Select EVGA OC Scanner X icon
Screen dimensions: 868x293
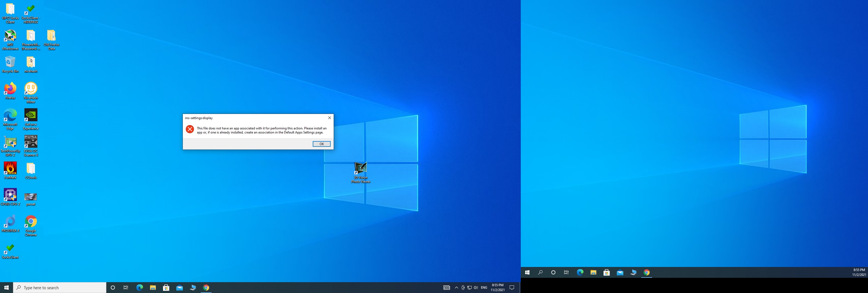[x=31, y=142]
